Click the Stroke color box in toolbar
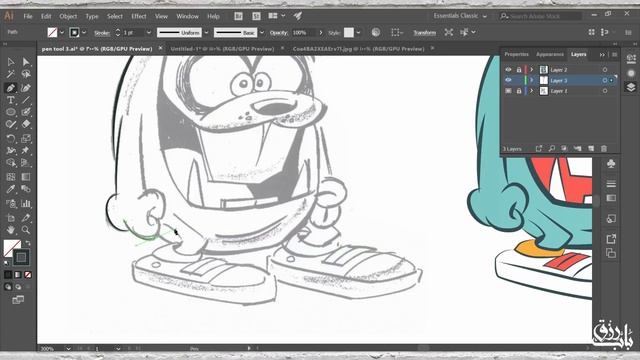The height and width of the screenshot is (360, 640). [21, 258]
